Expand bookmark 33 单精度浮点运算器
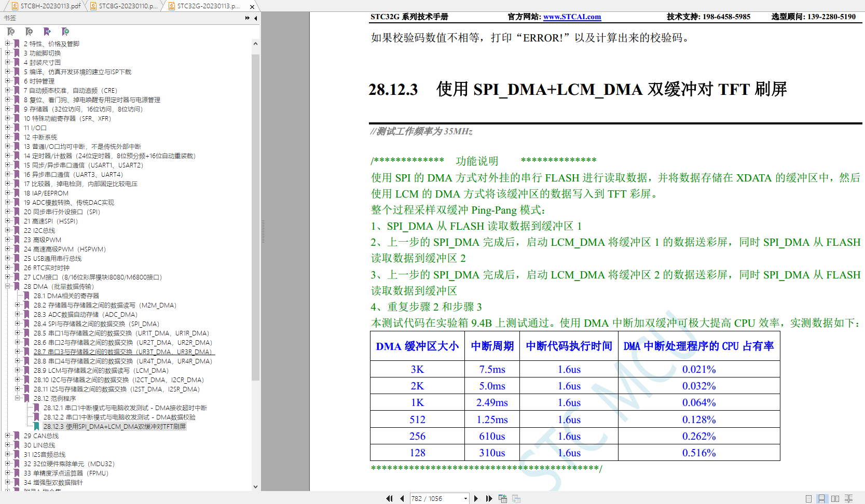 tap(8, 473)
